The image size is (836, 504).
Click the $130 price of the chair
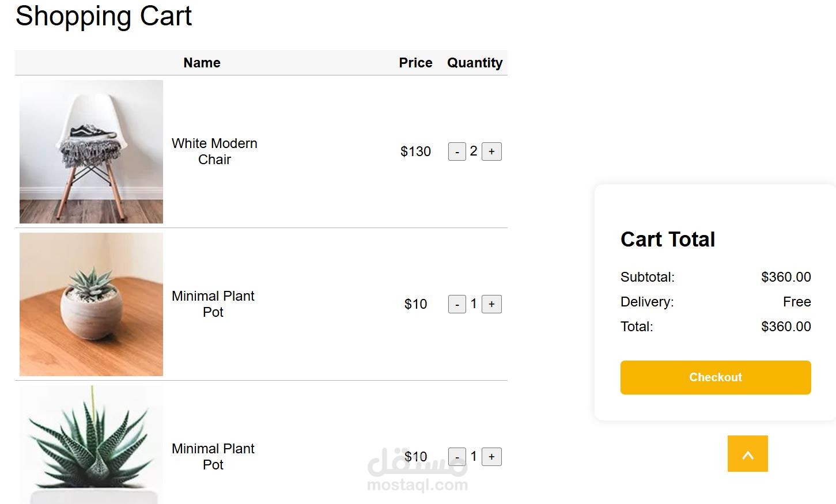(415, 151)
